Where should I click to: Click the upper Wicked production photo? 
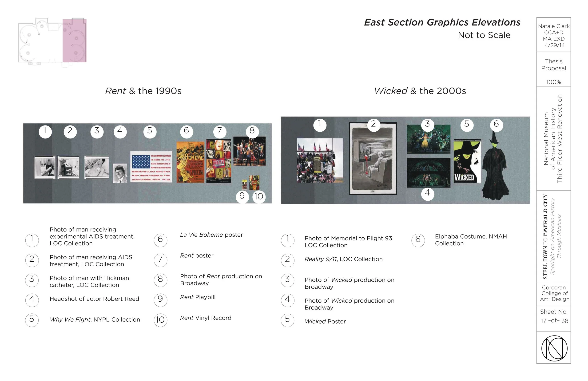429,139
